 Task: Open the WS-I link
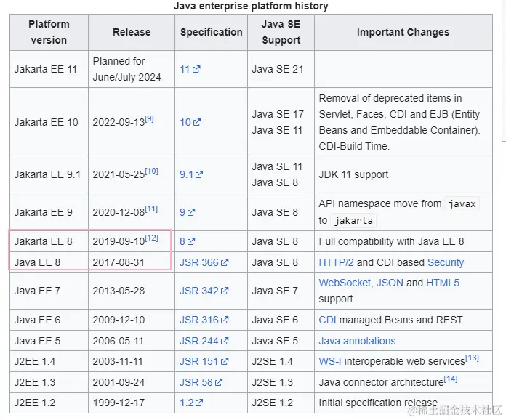(x=330, y=361)
